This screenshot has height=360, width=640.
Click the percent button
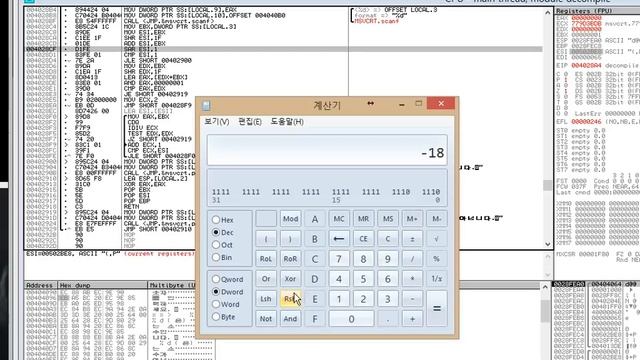(x=436, y=259)
